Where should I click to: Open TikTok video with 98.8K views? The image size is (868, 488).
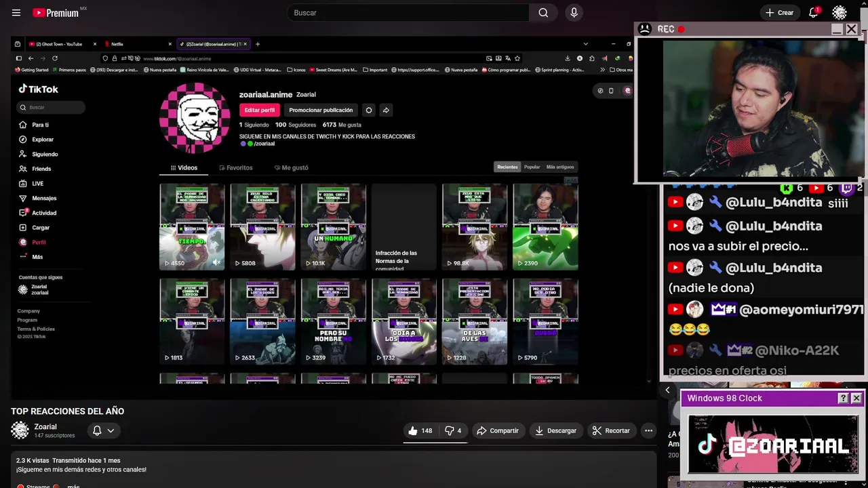(475, 226)
